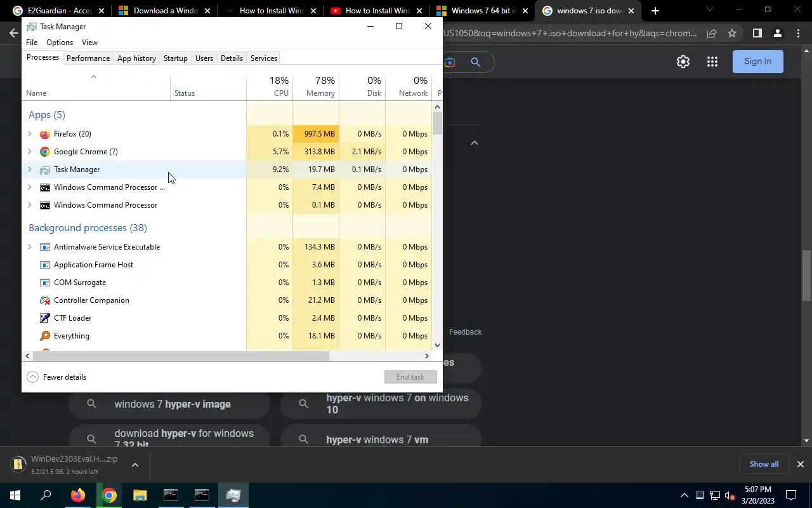This screenshot has height=508, width=812.
Task: Close the downloads bar
Action: coord(800,464)
